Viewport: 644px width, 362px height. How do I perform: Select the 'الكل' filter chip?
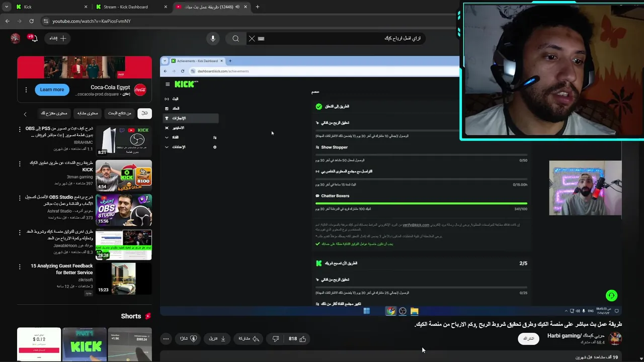pyautogui.click(x=144, y=113)
